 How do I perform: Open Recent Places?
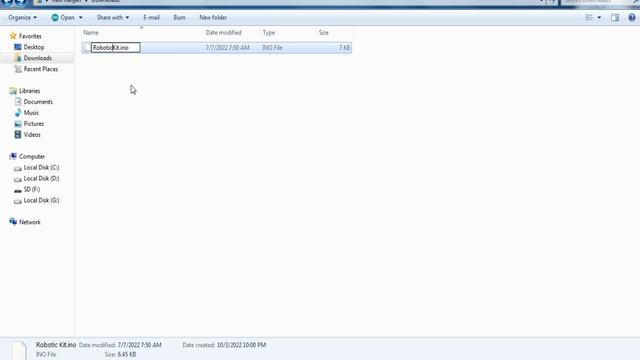40,69
